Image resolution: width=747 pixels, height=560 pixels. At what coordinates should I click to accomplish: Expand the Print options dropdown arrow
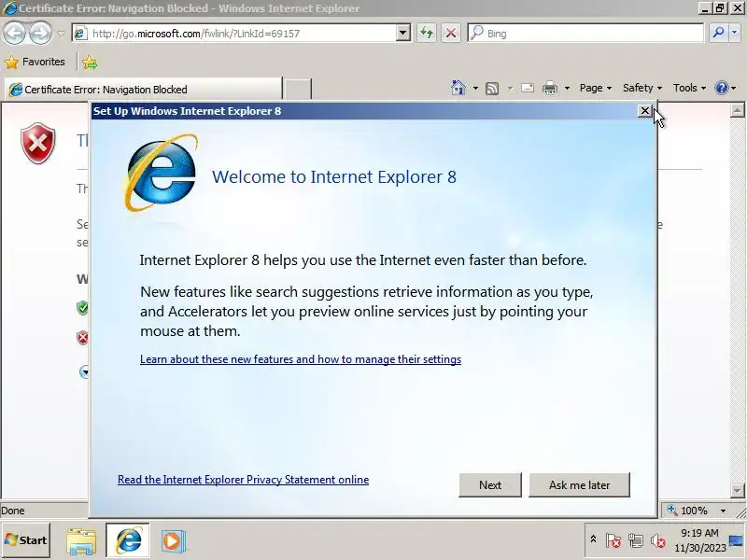point(567,88)
